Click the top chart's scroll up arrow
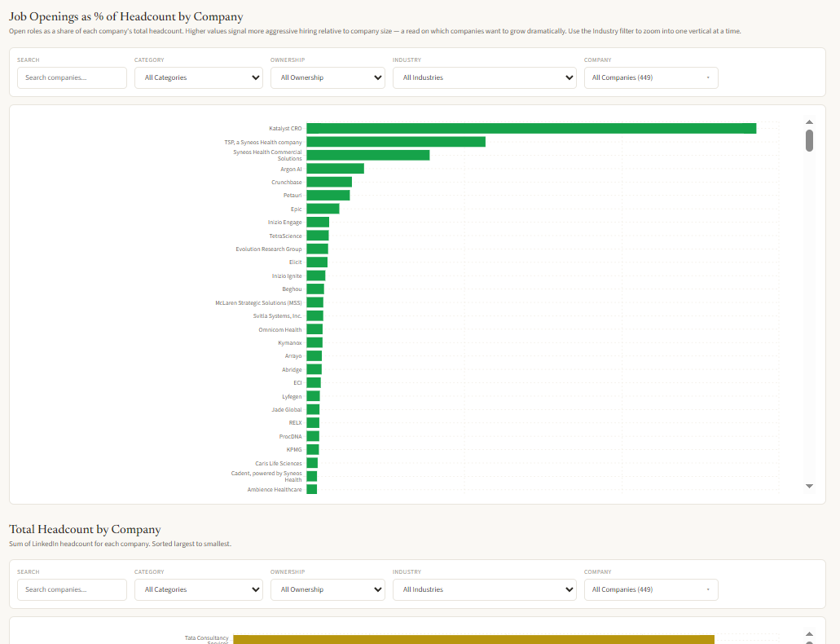 [810, 122]
